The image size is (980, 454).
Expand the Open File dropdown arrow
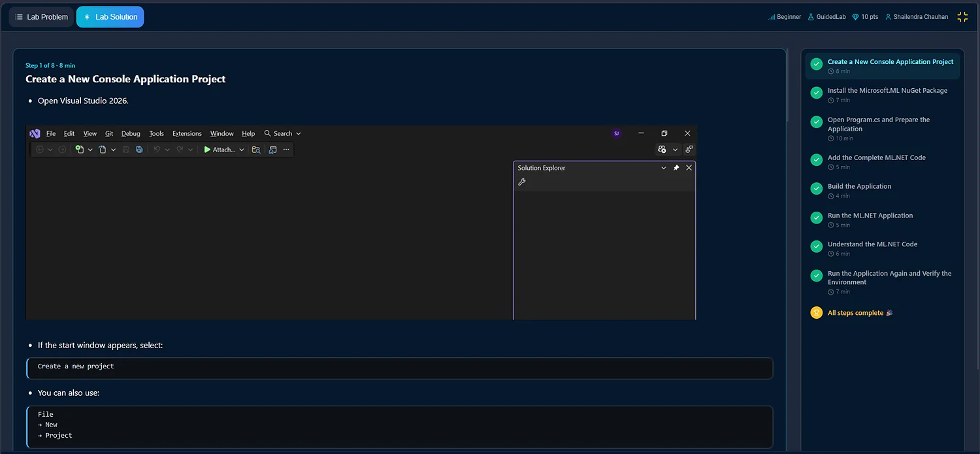(113, 150)
